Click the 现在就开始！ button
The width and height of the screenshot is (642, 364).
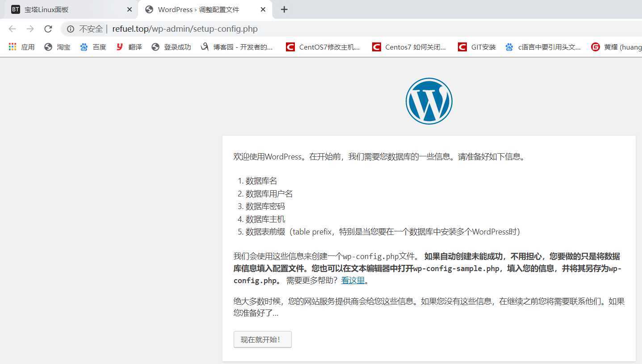point(263,339)
